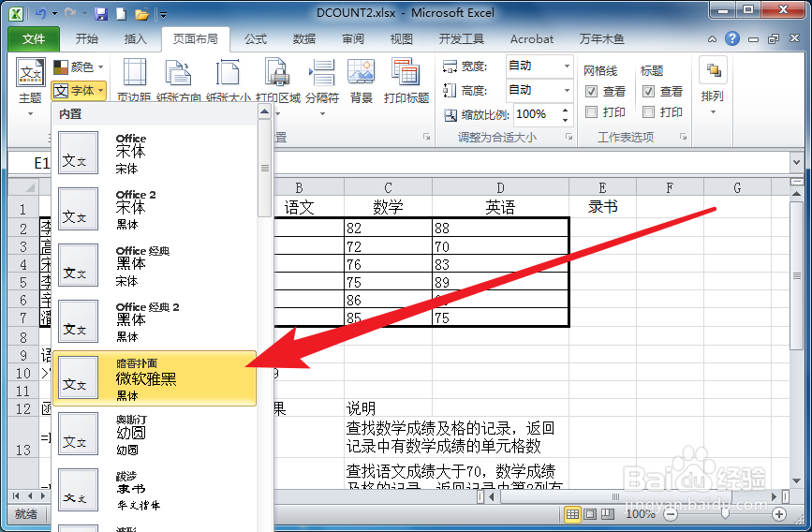This screenshot has height=532, width=812.
Task: Toggle Gridlines Print (打印) checkbox
Action: pyautogui.click(x=591, y=111)
